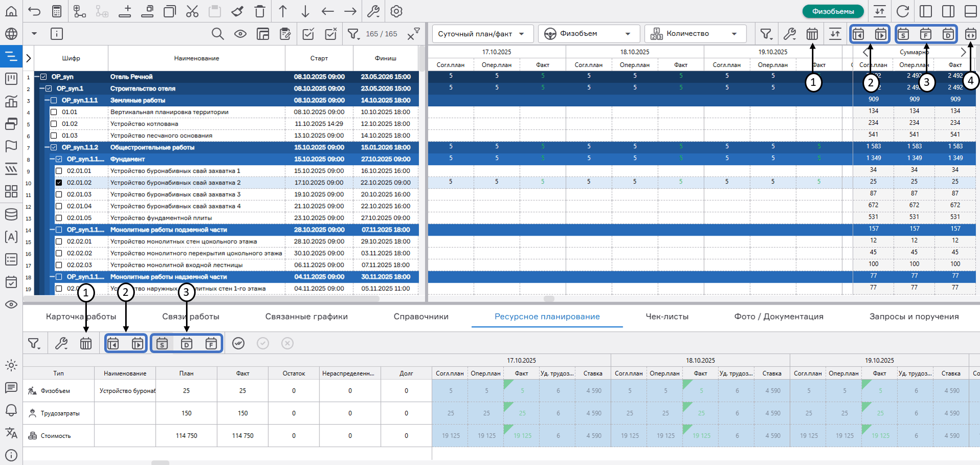This screenshot has height=465, width=980.
Task: Click the language translate icon in sidebar
Action: (x=11, y=433)
